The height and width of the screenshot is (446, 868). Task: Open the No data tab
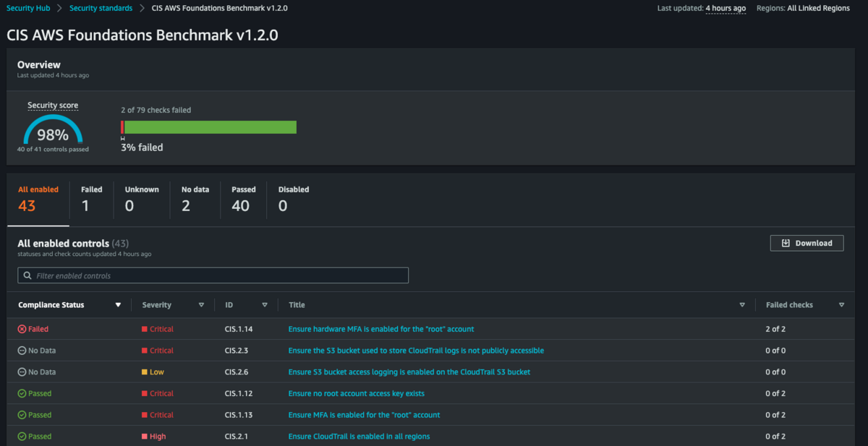pyautogui.click(x=195, y=198)
